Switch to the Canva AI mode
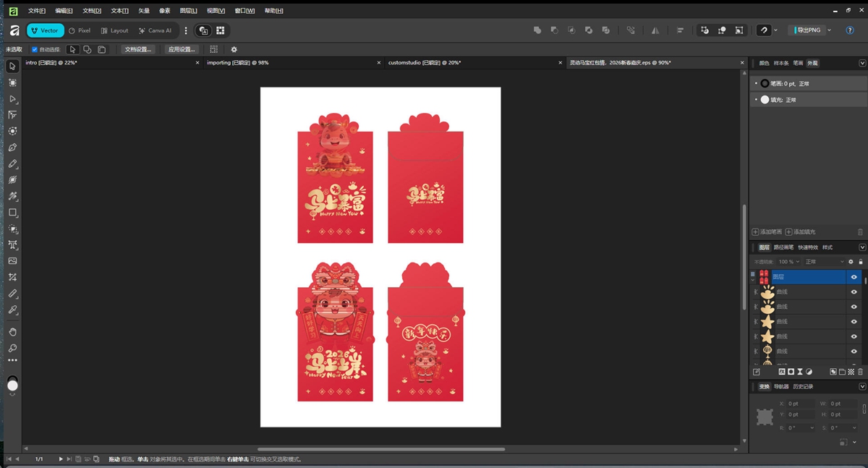868x468 pixels. [x=156, y=30]
